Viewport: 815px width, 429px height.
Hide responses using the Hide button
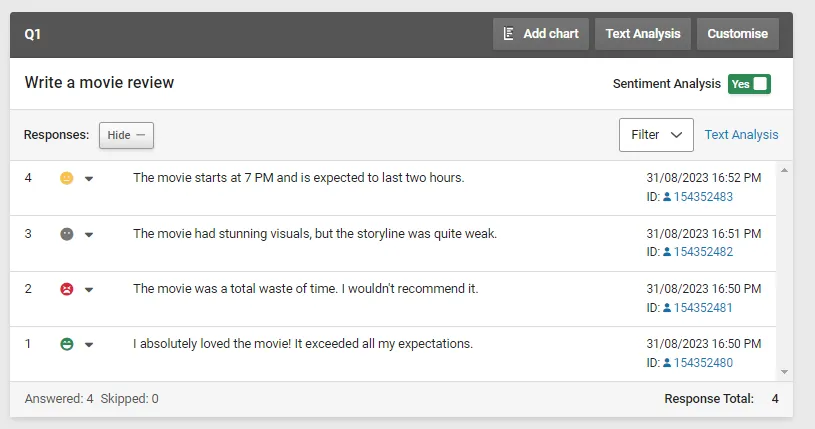click(x=126, y=135)
